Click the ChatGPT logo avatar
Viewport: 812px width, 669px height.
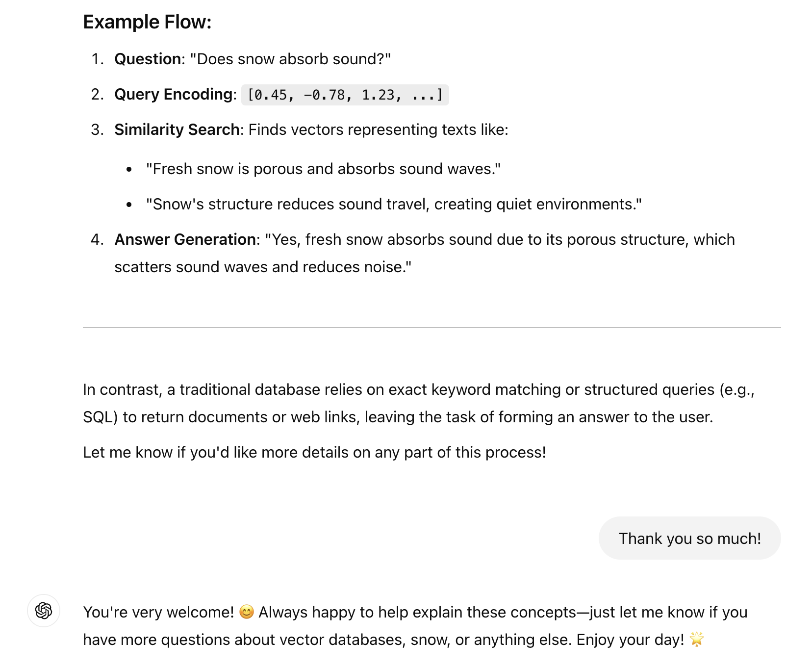tap(44, 611)
